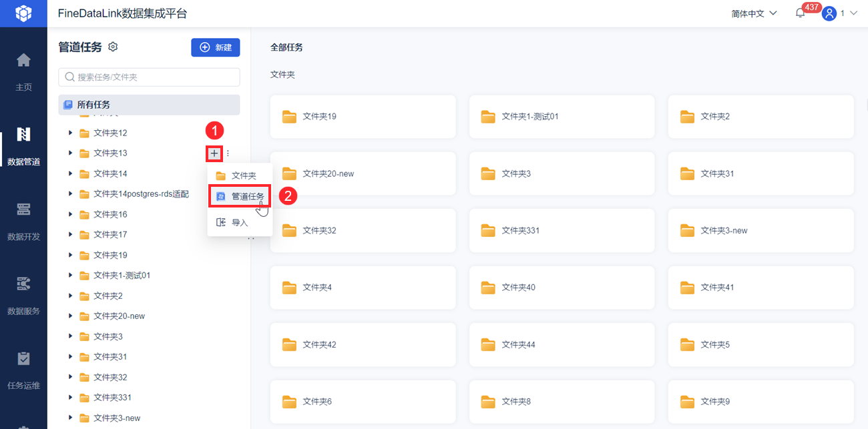The height and width of the screenshot is (429, 868).
Task: Open more options dots beside 文件夹13
Action: (x=228, y=153)
